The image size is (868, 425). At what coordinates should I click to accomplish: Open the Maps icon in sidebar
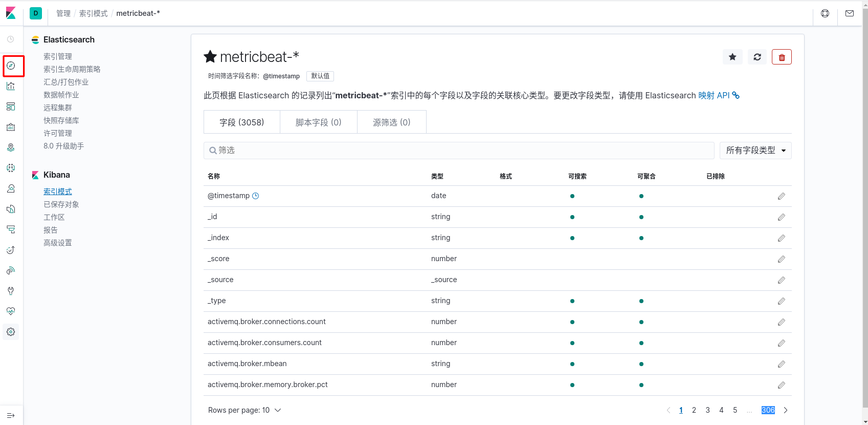(11, 147)
